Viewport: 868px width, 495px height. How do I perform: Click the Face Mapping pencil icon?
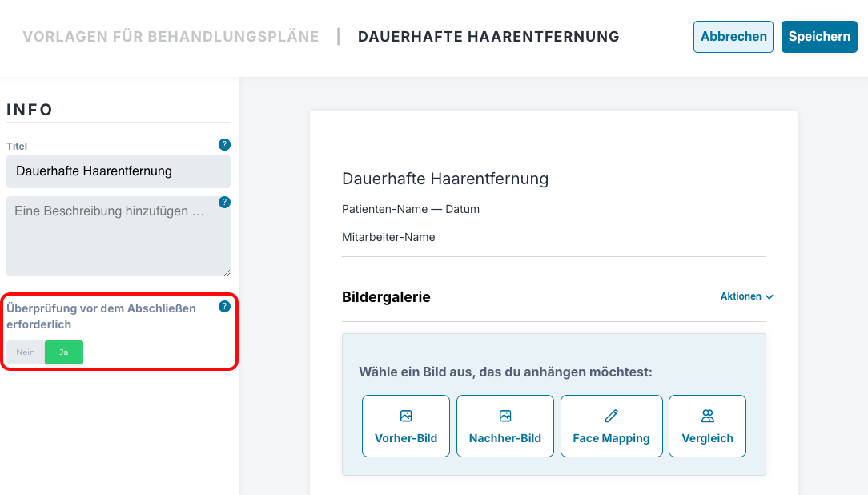coord(611,415)
